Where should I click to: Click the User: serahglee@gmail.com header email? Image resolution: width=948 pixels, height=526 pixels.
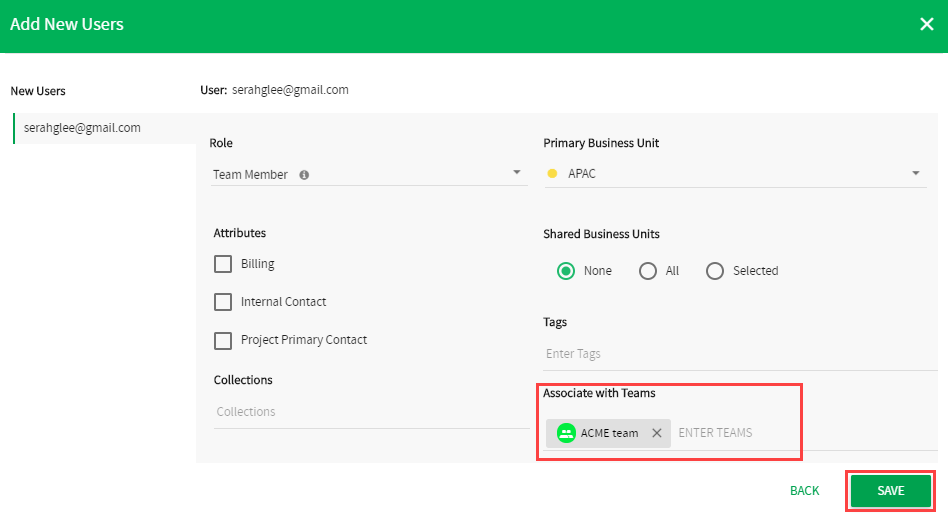coord(290,89)
